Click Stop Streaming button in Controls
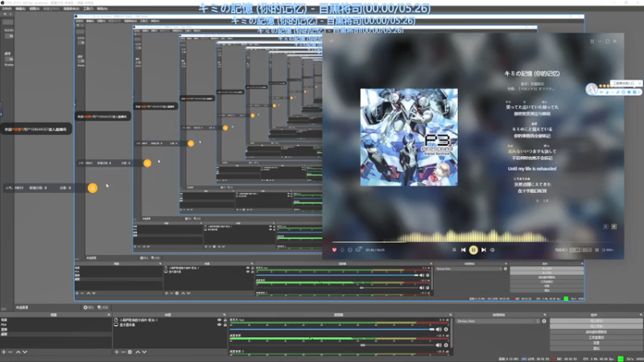Screen dimensions: 644x362 tap(597, 321)
